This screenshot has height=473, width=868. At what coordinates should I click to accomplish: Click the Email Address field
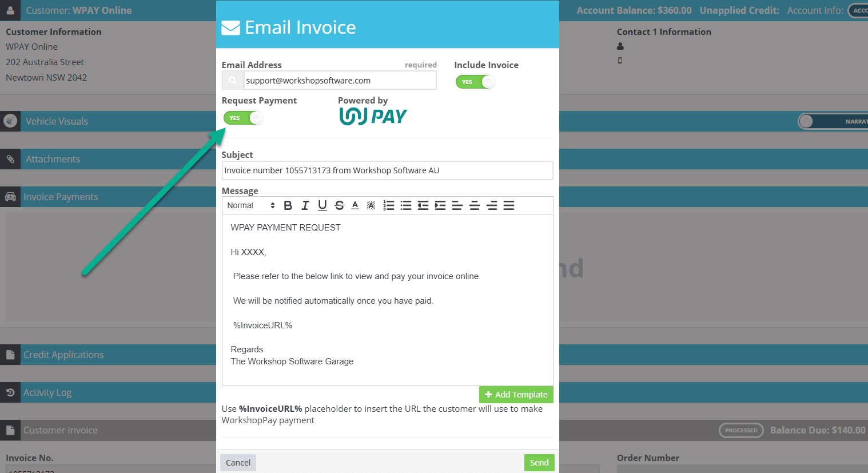coord(340,81)
